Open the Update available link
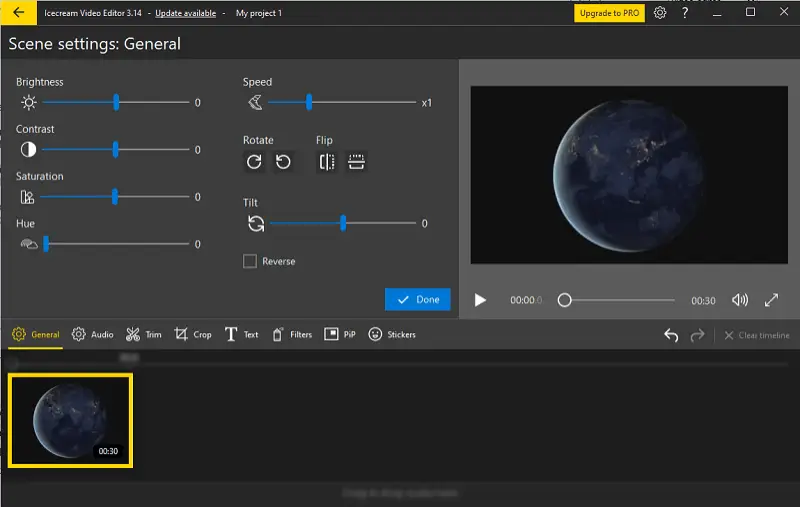 click(185, 13)
